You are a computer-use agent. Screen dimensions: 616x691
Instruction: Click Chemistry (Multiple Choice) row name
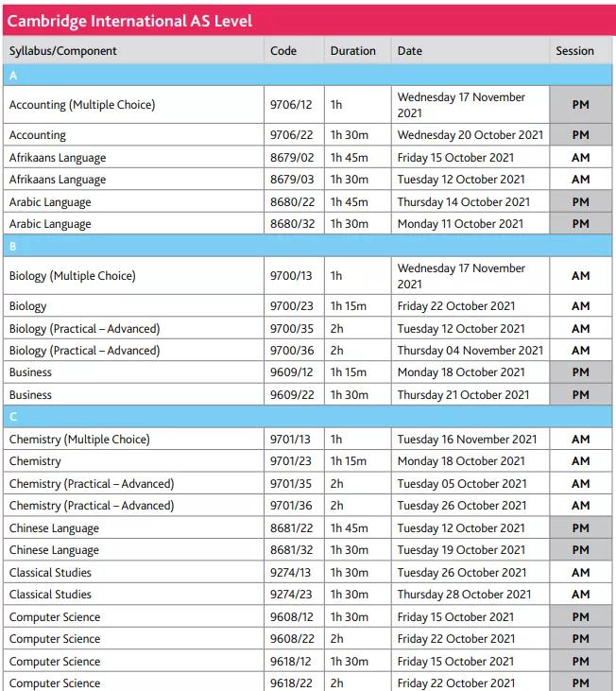(79, 440)
